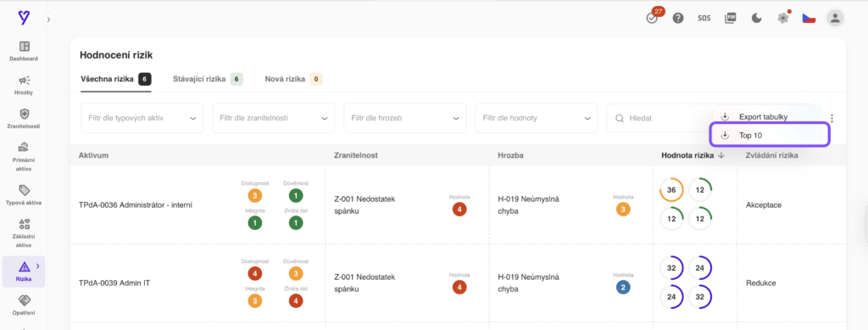Click the SOS icon in header
Screen dimensions: 868x330
pyautogui.click(x=704, y=18)
